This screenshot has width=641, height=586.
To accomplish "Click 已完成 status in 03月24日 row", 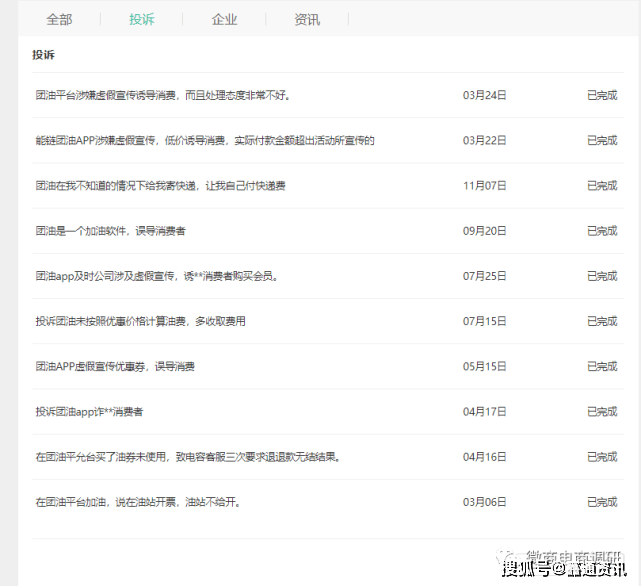I will (x=602, y=95).
